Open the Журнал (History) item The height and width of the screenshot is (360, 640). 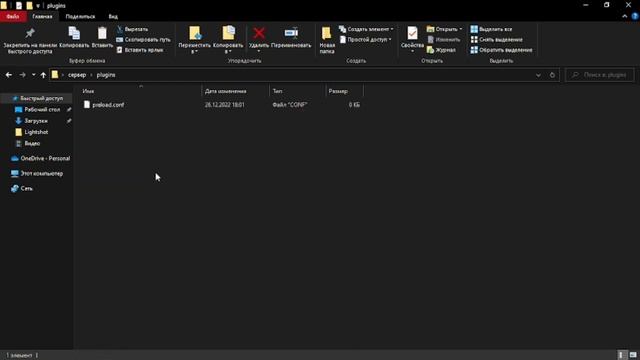pos(441,50)
